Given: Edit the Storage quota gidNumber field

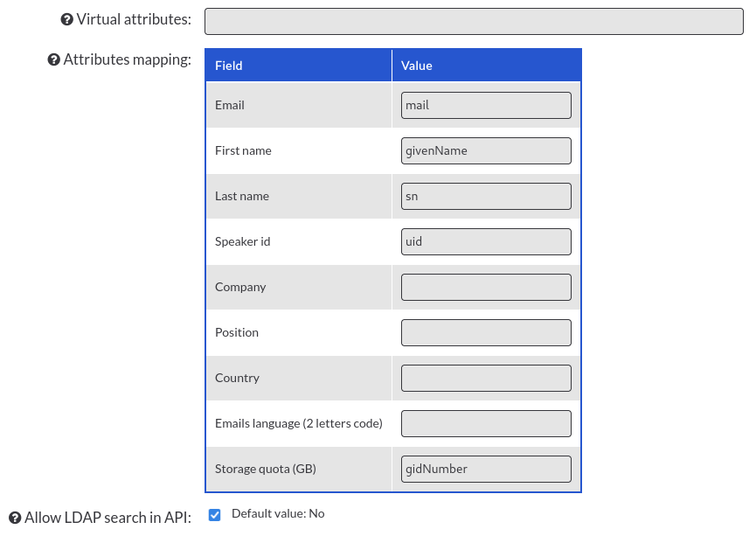Looking at the screenshot, I should [486, 469].
